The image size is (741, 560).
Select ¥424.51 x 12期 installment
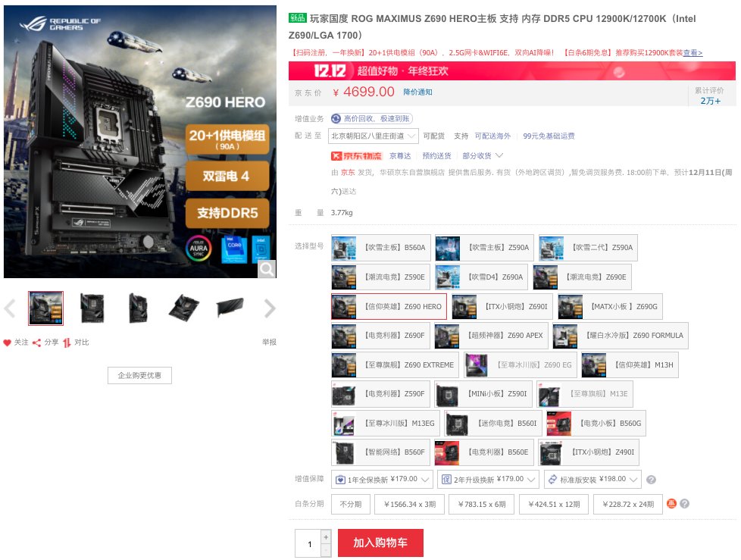[x=554, y=504]
